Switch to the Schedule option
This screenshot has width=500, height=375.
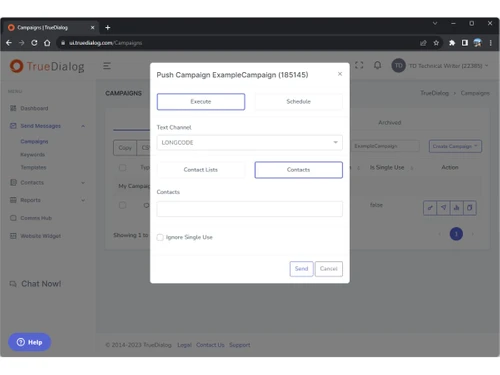pyautogui.click(x=299, y=102)
